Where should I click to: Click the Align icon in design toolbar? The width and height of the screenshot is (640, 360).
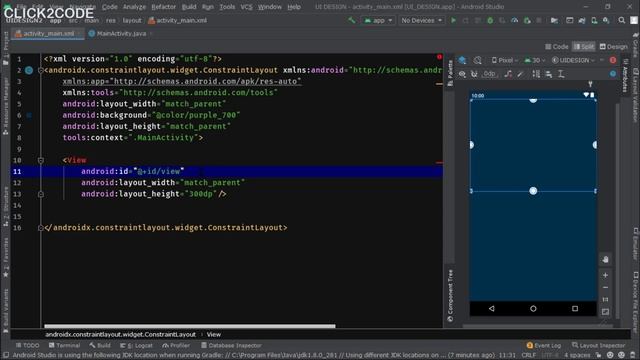pyautogui.click(x=549, y=74)
